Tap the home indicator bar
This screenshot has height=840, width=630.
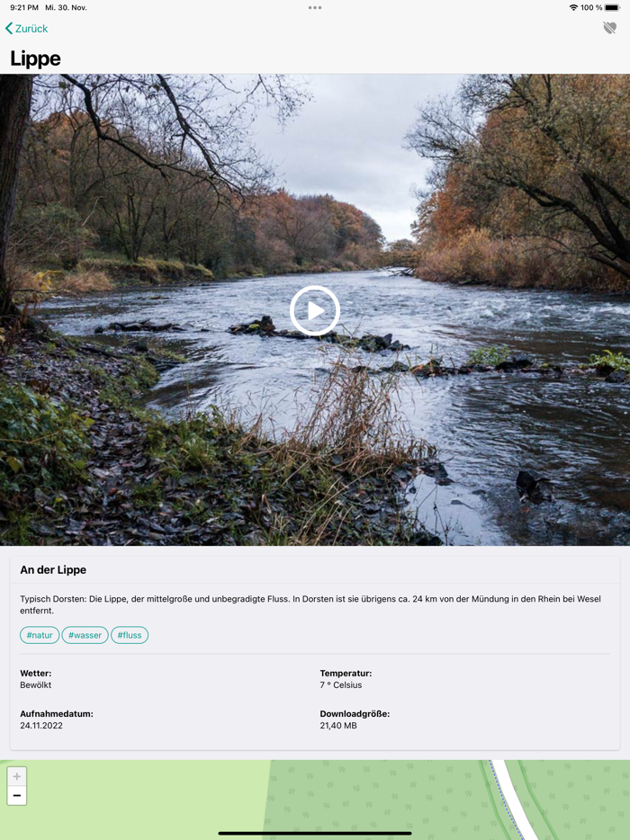(315, 833)
